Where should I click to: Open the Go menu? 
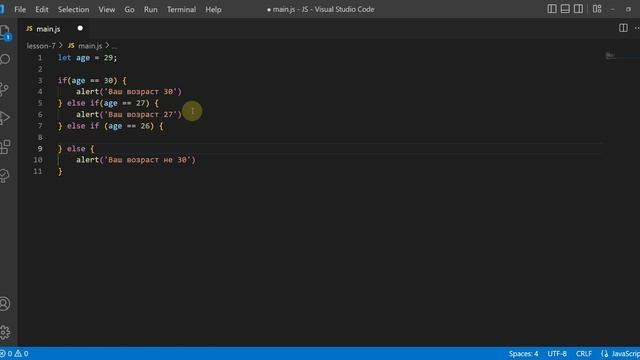point(129,9)
